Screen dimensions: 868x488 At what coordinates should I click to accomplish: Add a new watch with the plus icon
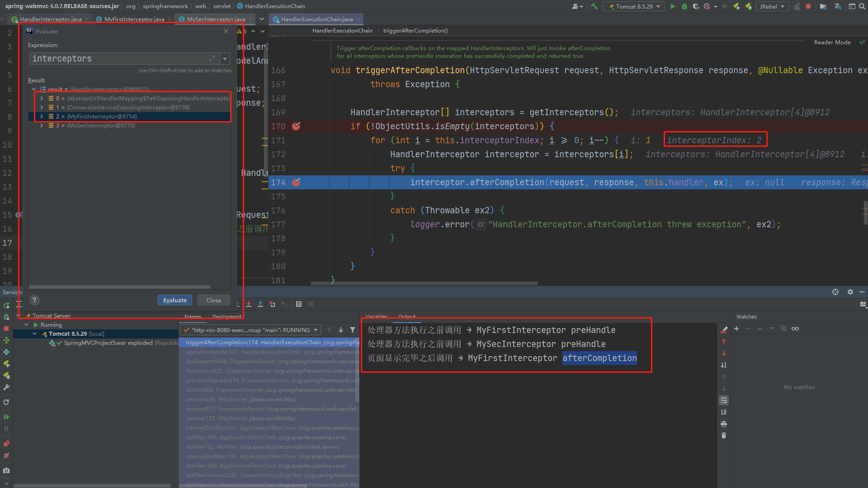(x=736, y=328)
